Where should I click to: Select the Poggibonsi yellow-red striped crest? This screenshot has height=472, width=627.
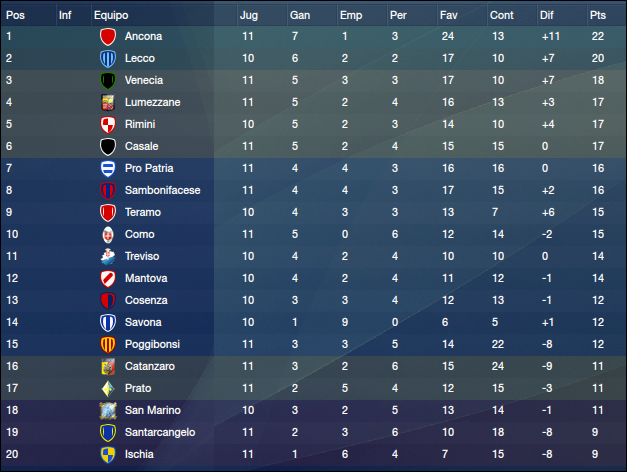pos(108,344)
